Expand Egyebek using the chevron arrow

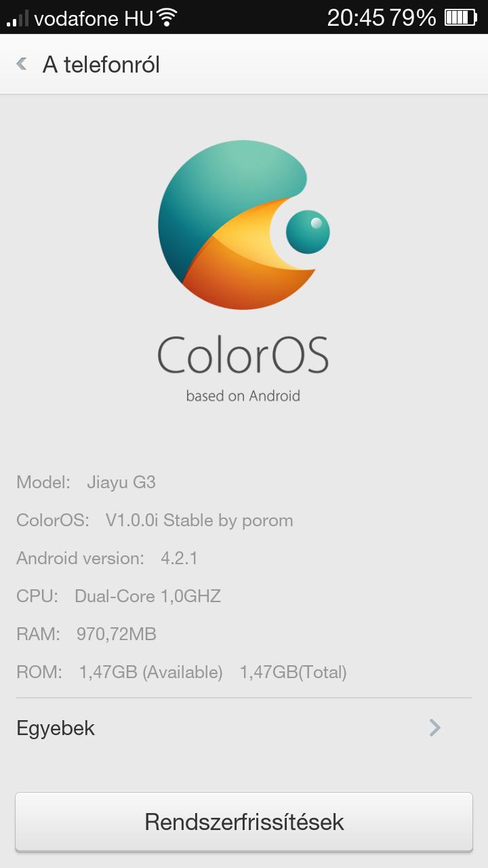pyautogui.click(x=435, y=728)
